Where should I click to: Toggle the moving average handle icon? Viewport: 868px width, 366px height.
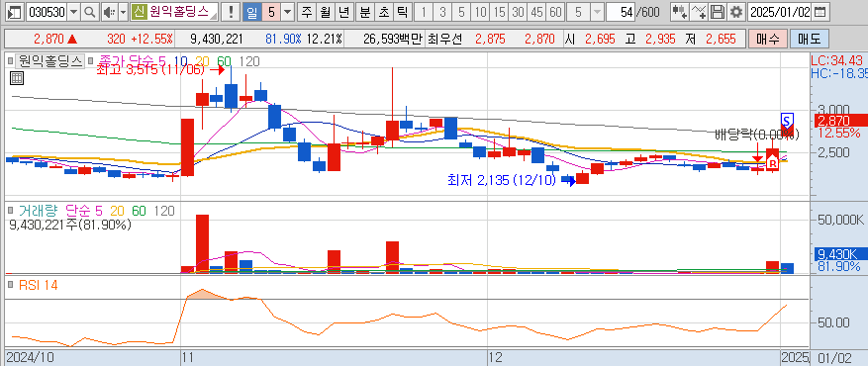[x=91, y=59]
